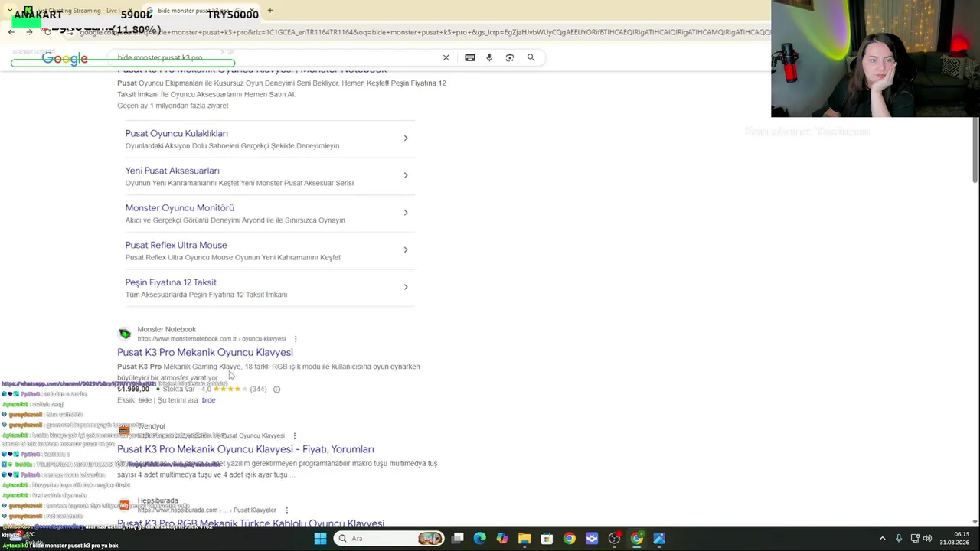Viewport: 980px width, 551px height.
Task: Go back to the previous page
Action: pyautogui.click(x=11, y=32)
